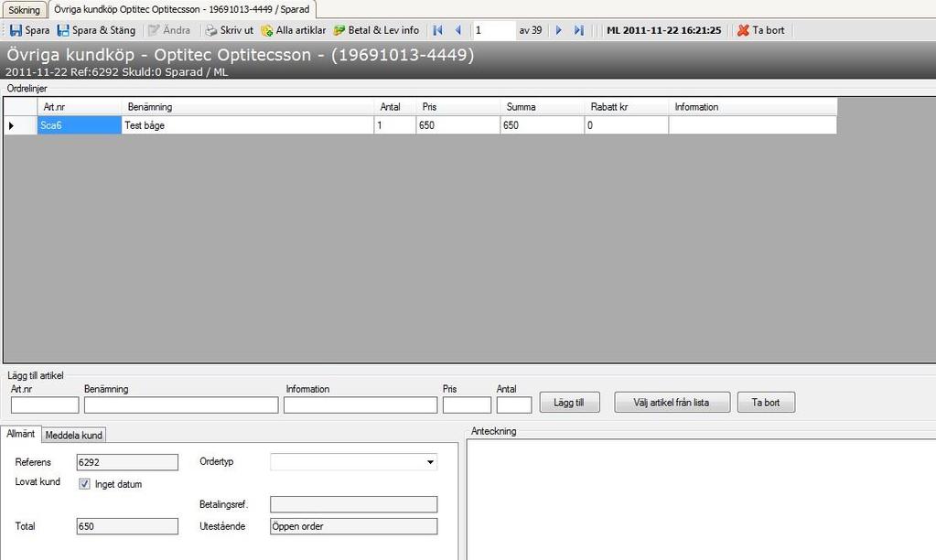Click the Benämning column header
The image size is (936, 560).
coord(248,107)
